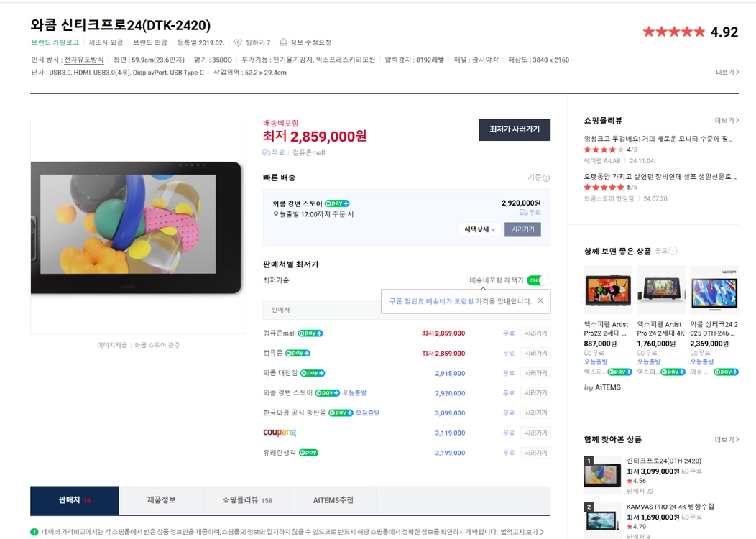756x539 pixels.
Task: Click the green notice icon at the bottom
Action: click(34, 532)
